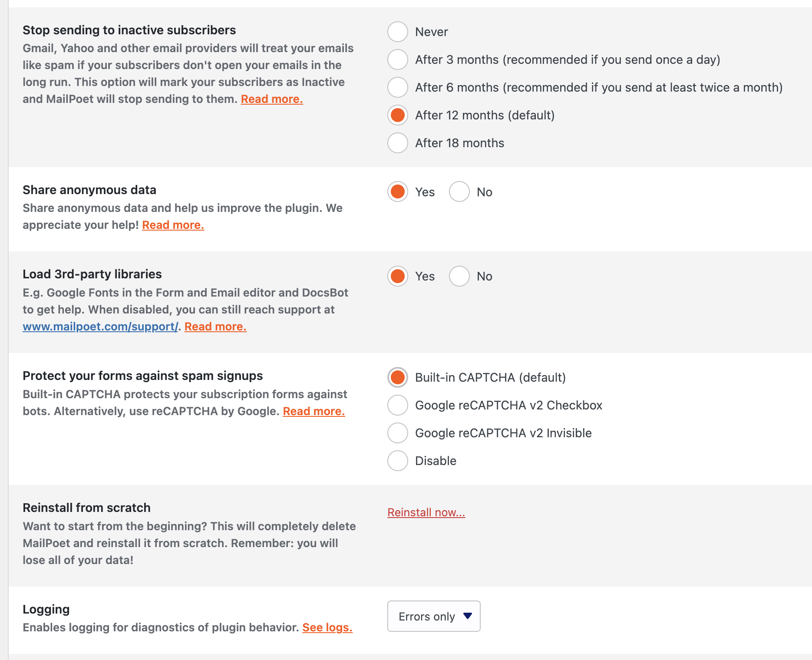
Task: Select Disable for spam signup protection
Action: (397, 461)
